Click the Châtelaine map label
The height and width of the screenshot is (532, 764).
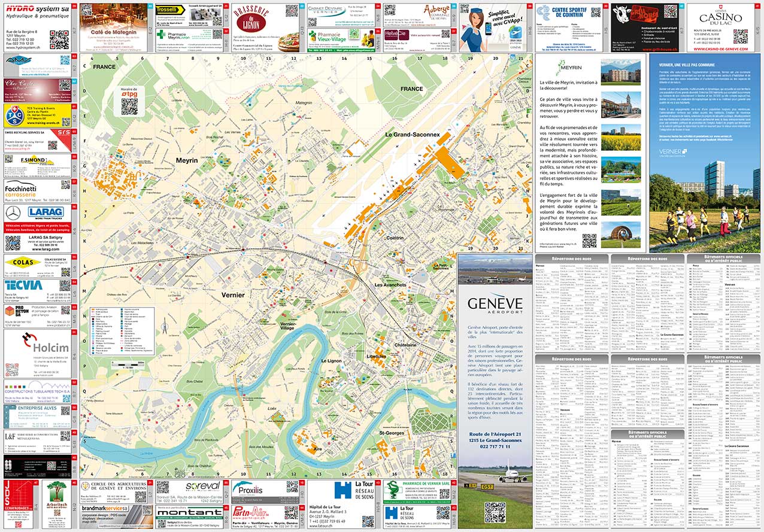point(405,345)
